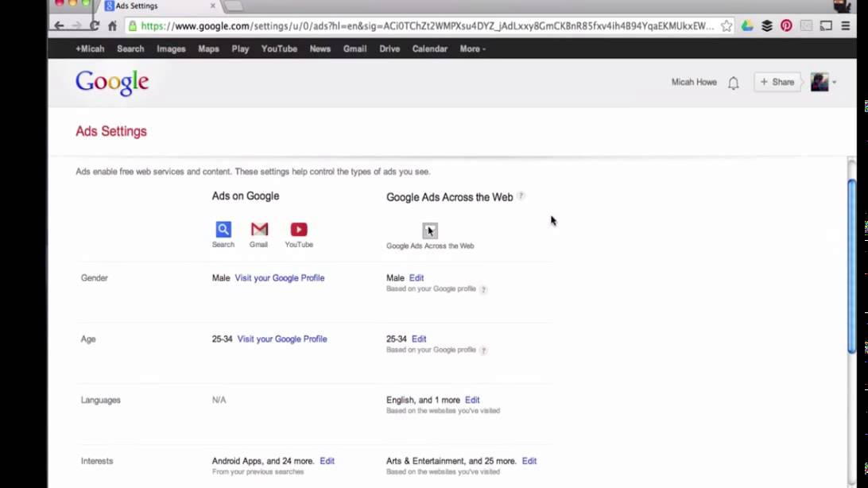The width and height of the screenshot is (868, 488).
Task: Open Search in Google bar
Action: pyautogui.click(x=130, y=48)
